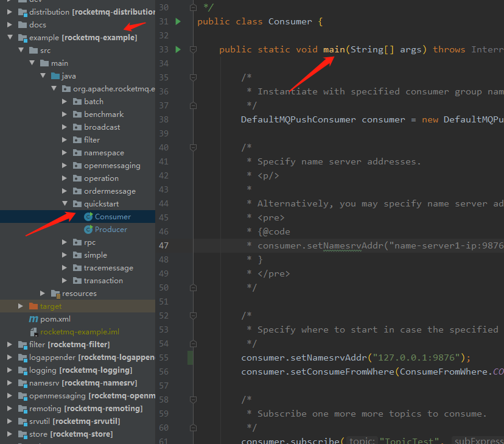Image resolution: width=504 pixels, height=444 pixels.
Task: Expand the distribution module
Action: point(10,12)
